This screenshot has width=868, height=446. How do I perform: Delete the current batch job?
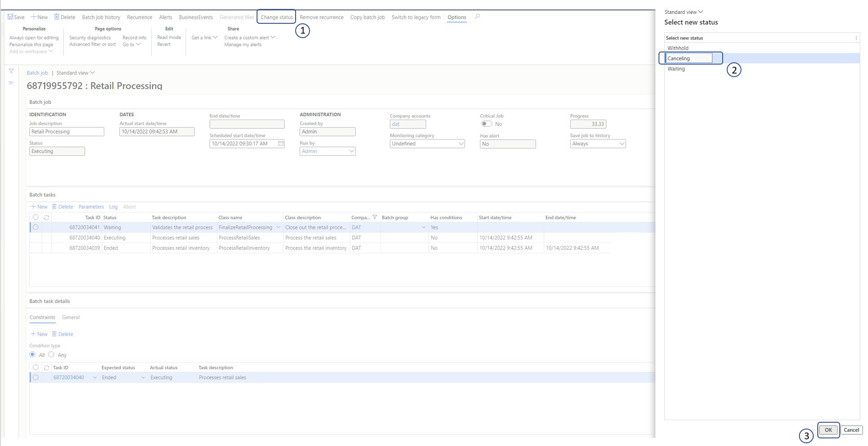point(65,17)
